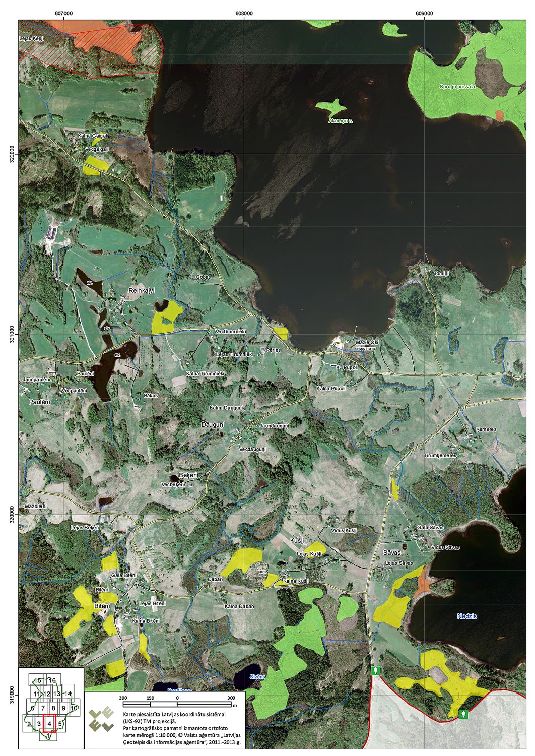Click the oak-leaf sign on the red boundary curve

[x=463, y=714]
